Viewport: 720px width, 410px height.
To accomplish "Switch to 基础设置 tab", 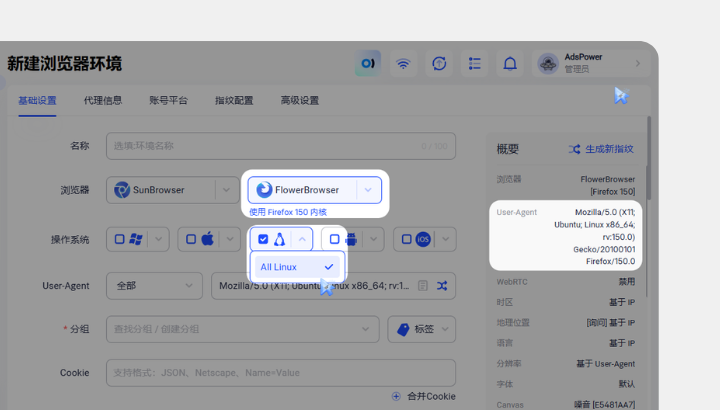I will coord(37,101).
